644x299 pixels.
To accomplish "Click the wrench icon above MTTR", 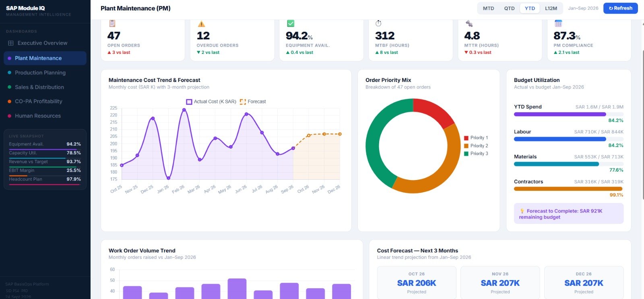I will 469,24.
